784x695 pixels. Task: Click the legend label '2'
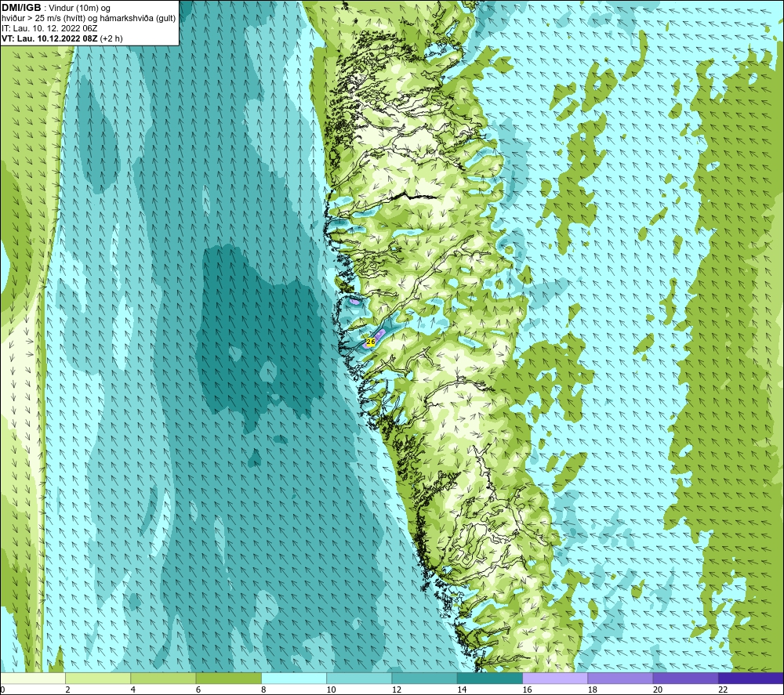pyautogui.click(x=67, y=690)
